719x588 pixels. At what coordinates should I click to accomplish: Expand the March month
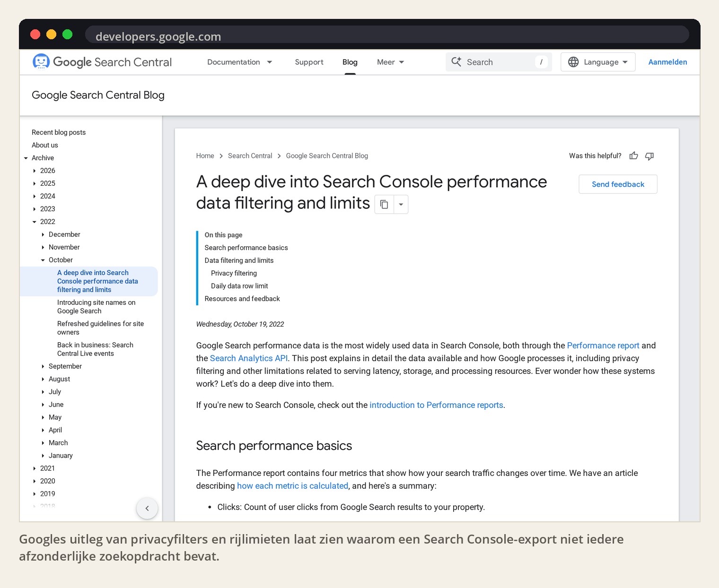coord(43,443)
